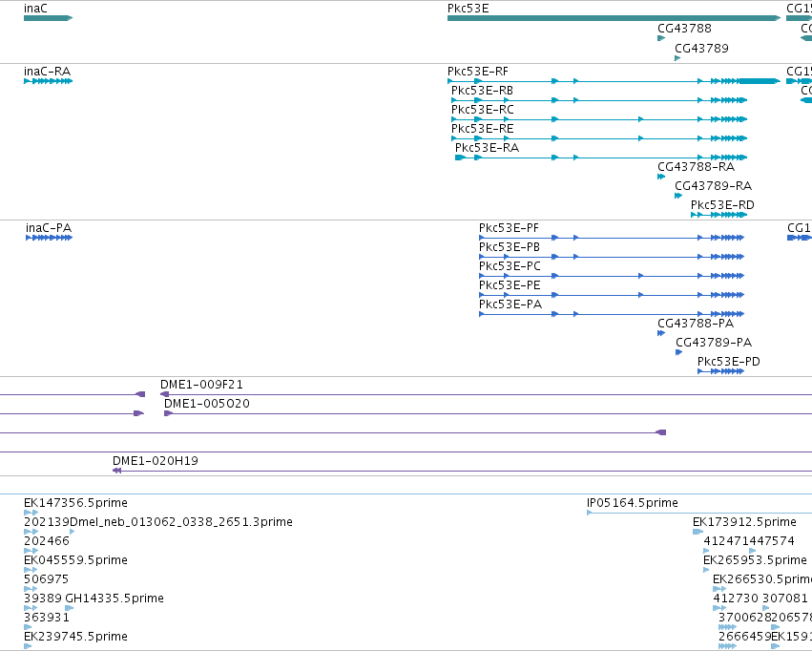
Task: Select the DME1-009F21 clone feature
Action: pyautogui.click(x=487, y=394)
